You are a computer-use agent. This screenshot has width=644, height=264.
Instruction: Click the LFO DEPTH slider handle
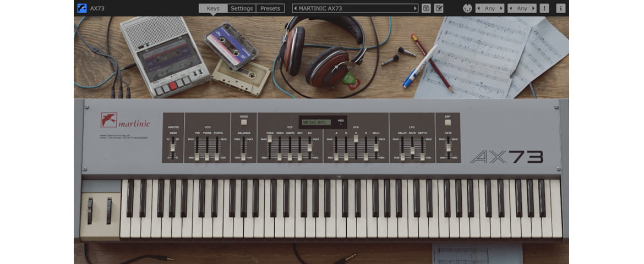point(423,157)
